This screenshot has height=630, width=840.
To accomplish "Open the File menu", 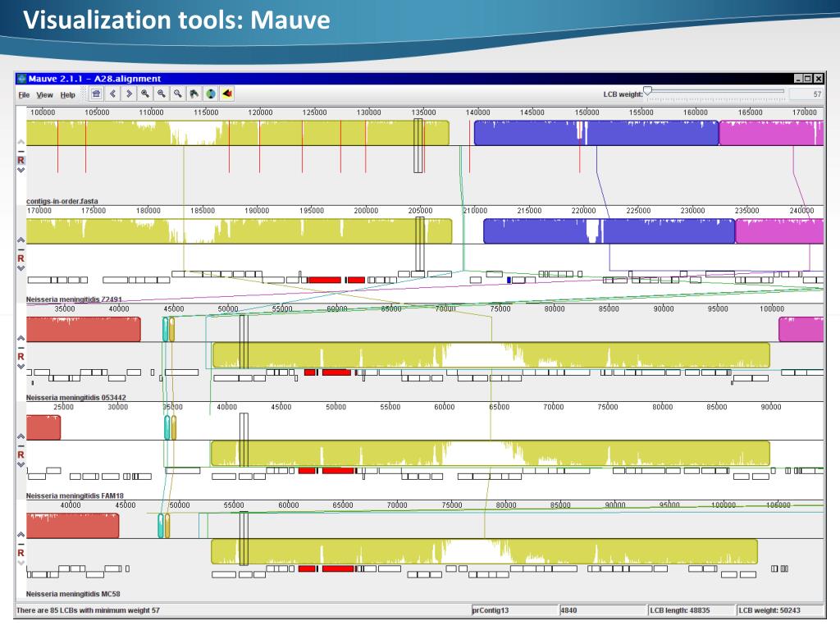I will (x=24, y=95).
